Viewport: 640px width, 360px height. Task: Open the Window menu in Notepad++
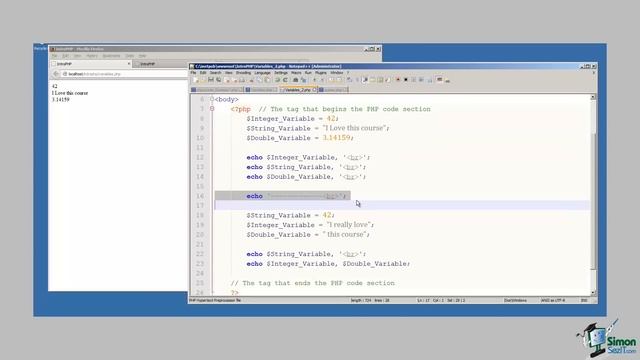coord(337,73)
